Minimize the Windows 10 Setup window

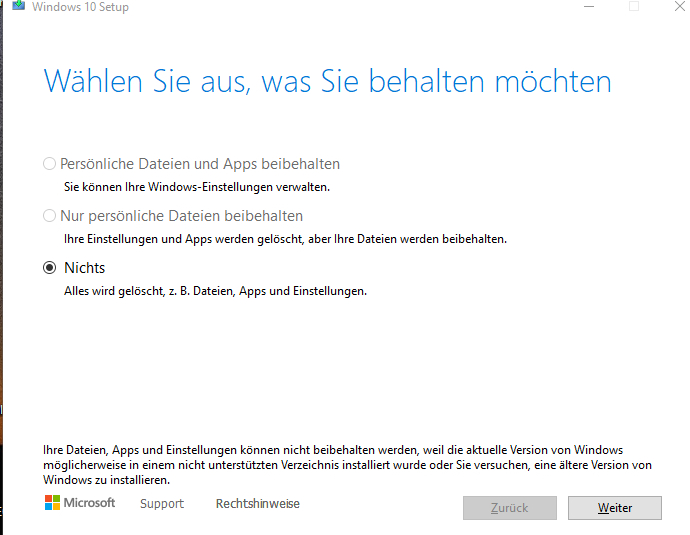589,6
